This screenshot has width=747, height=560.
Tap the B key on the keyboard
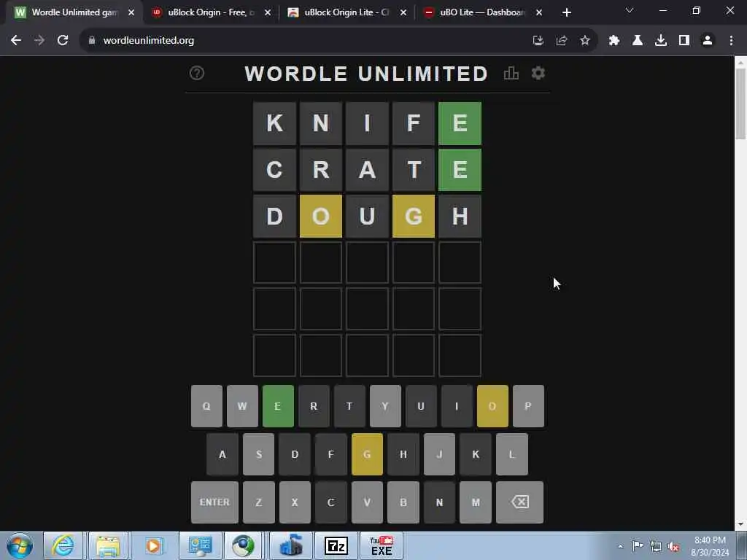[403, 502]
